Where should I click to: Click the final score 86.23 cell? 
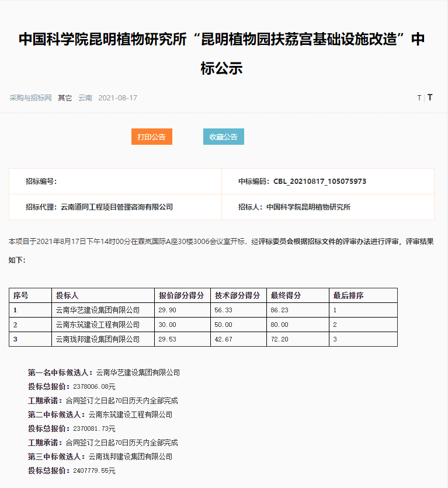pyautogui.click(x=280, y=310)
